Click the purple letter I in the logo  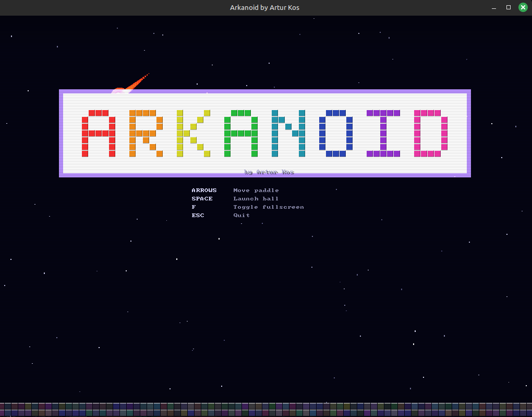point(382,132)
